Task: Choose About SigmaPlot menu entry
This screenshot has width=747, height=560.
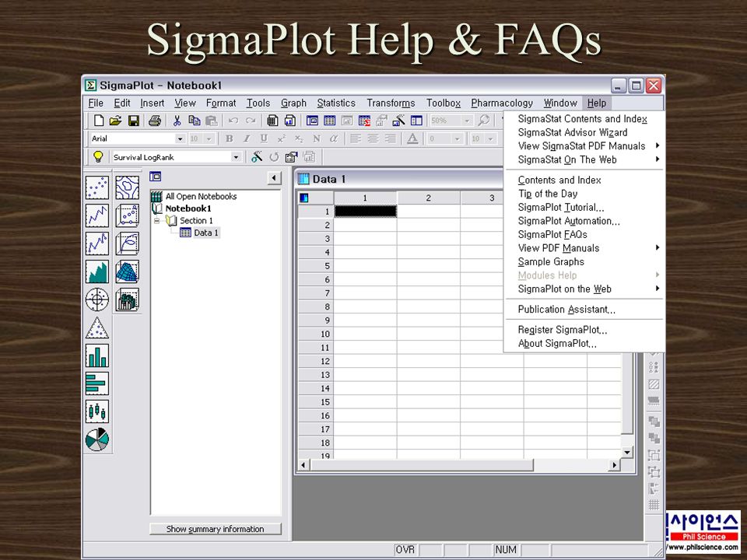Action: pos(557,343)
